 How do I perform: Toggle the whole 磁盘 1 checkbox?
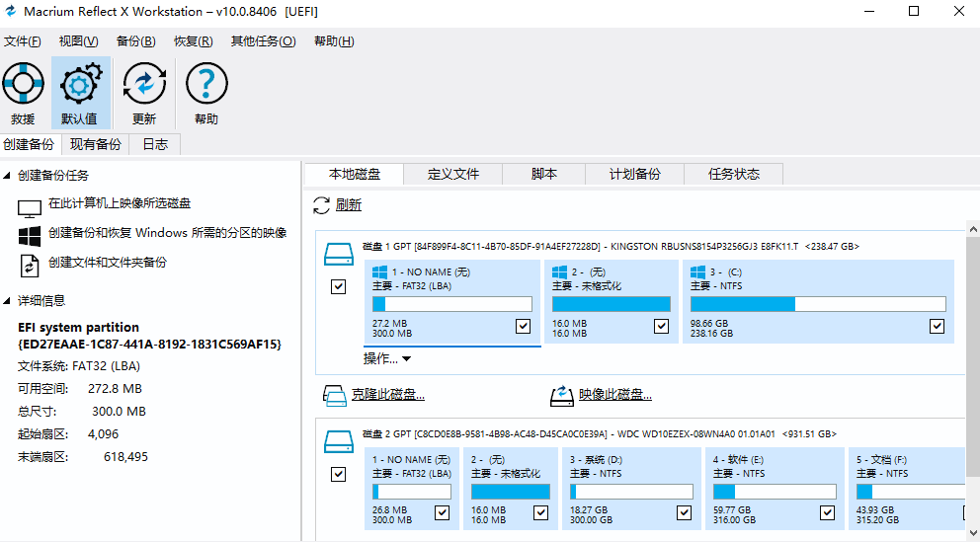(338, 286)
